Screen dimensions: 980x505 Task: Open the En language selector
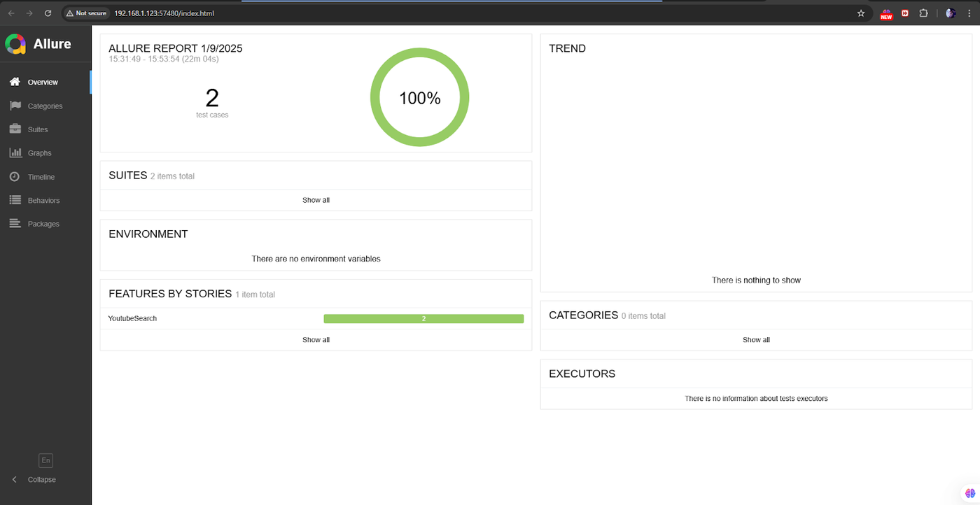point(45,460)
